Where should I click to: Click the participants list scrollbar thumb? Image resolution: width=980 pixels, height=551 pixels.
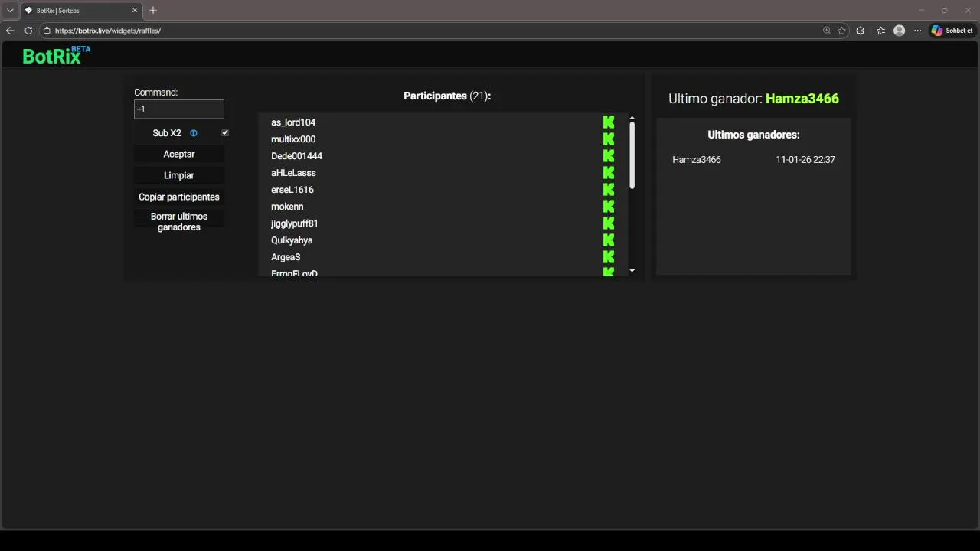click(632, 155)
